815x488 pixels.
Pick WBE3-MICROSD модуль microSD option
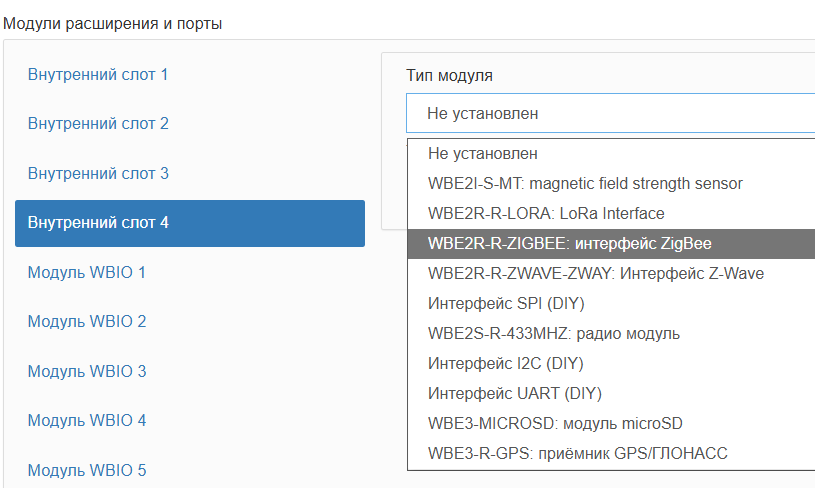tap(555, 423)
